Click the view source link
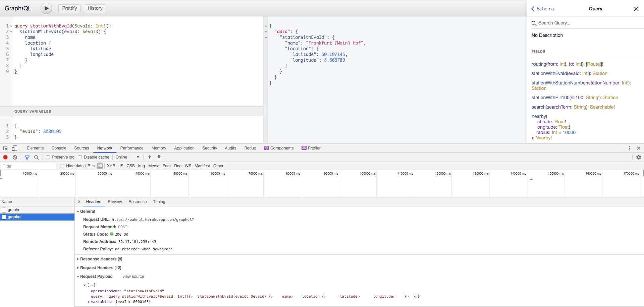Image resolution: width=644 pixels, height=307 pixels. [x=133, y=277]
